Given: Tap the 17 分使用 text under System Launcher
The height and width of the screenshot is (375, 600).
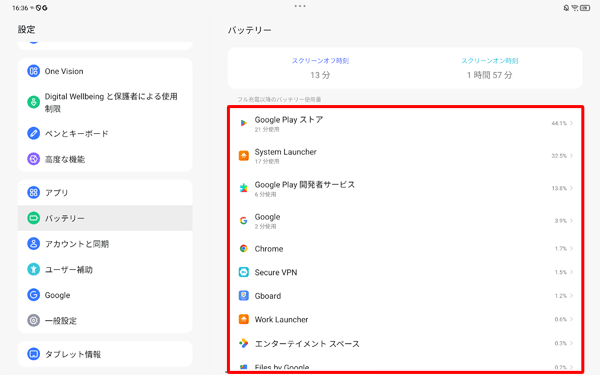Looking at the screenshot, I should [267, 161].
